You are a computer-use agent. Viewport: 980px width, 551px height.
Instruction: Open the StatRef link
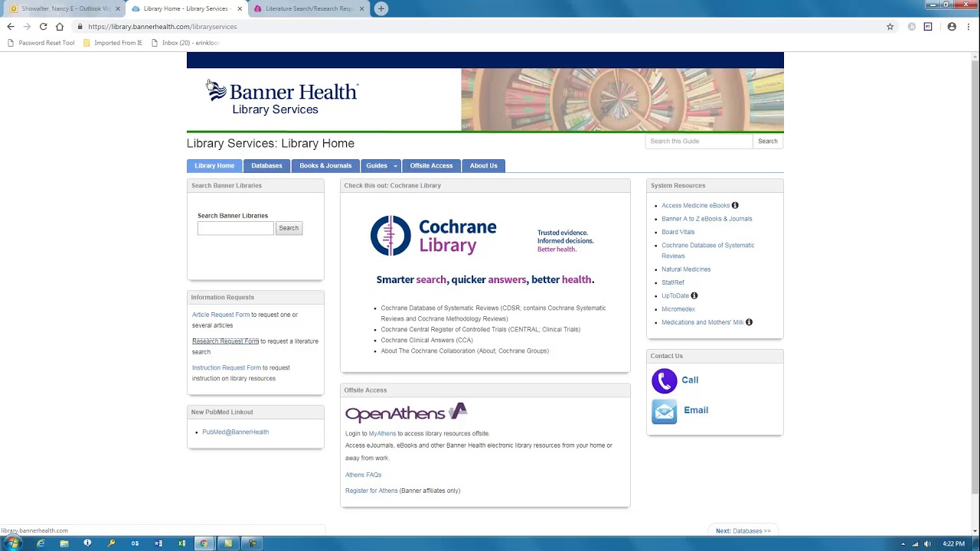673,282
